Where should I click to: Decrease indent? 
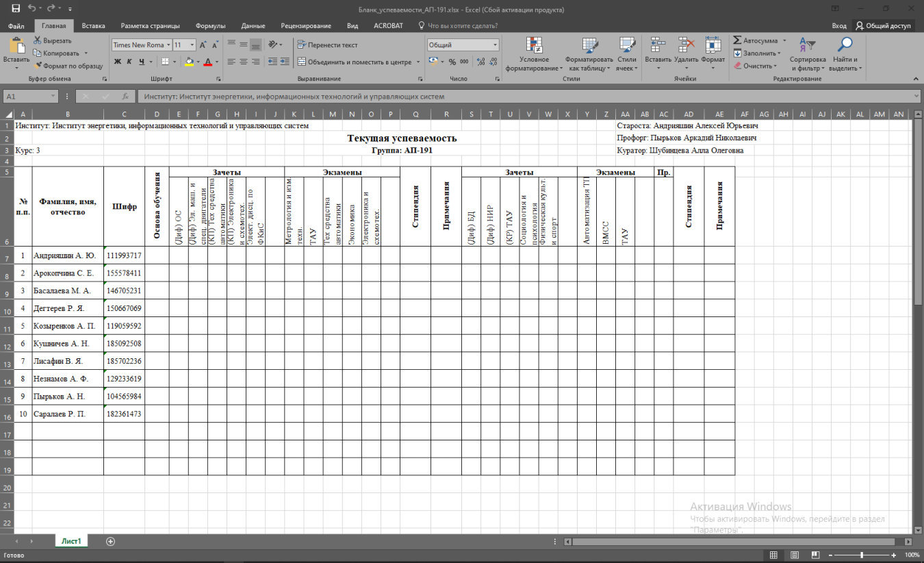coord(273,62)
